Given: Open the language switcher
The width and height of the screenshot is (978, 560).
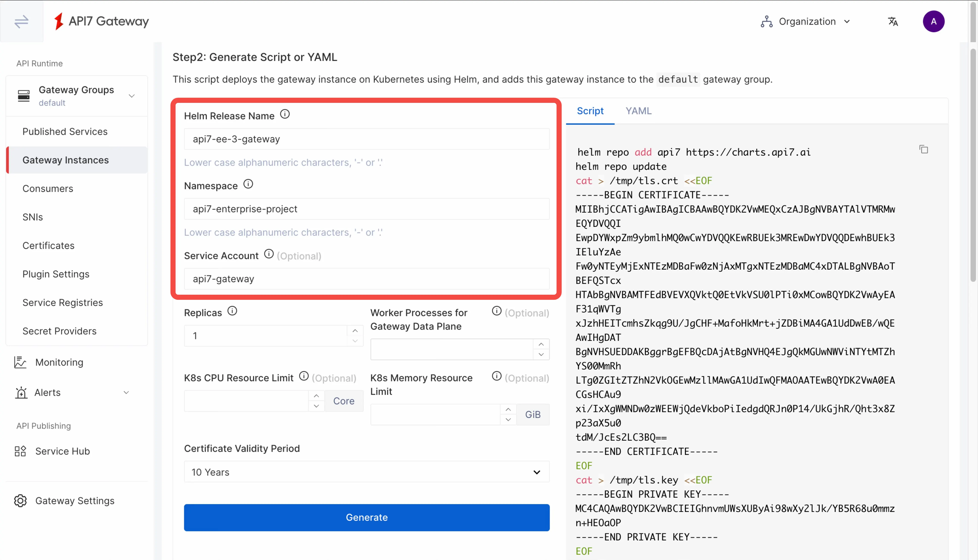Looking at the screenshot, I should click(893, 21).
